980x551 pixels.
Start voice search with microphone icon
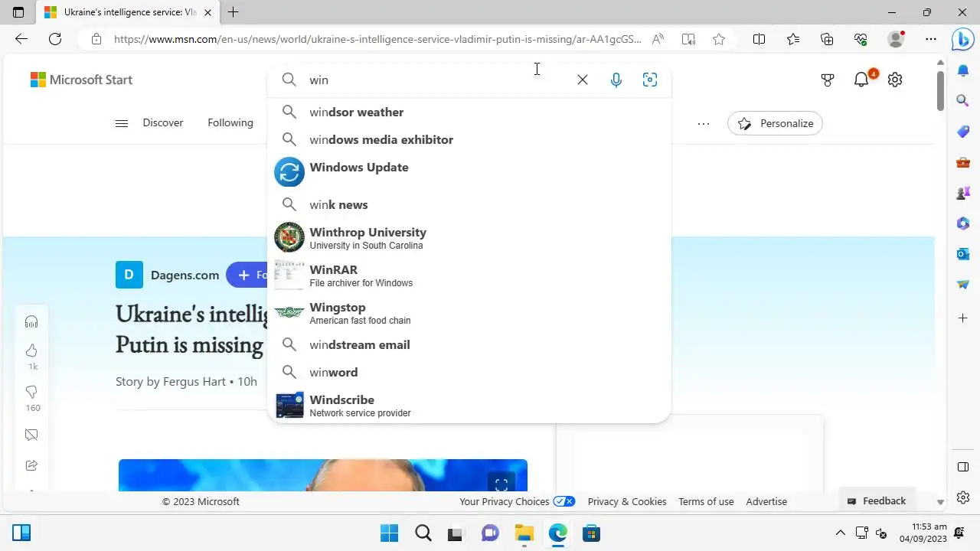point(616,80)
